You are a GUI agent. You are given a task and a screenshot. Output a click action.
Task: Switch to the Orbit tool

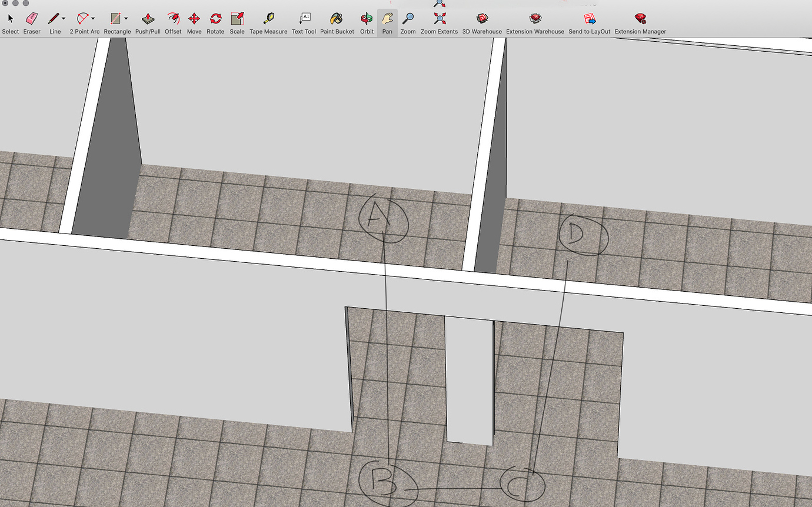click(367, 18)
